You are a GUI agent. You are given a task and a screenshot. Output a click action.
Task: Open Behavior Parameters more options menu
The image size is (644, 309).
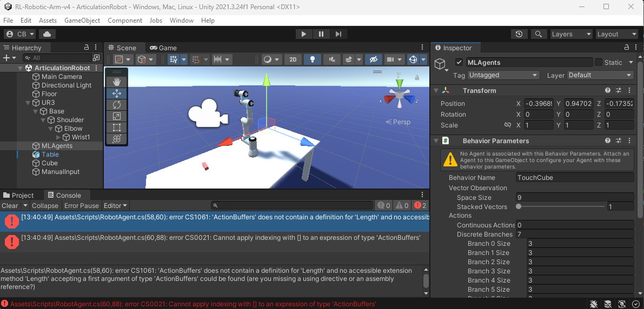coord(629,141)
